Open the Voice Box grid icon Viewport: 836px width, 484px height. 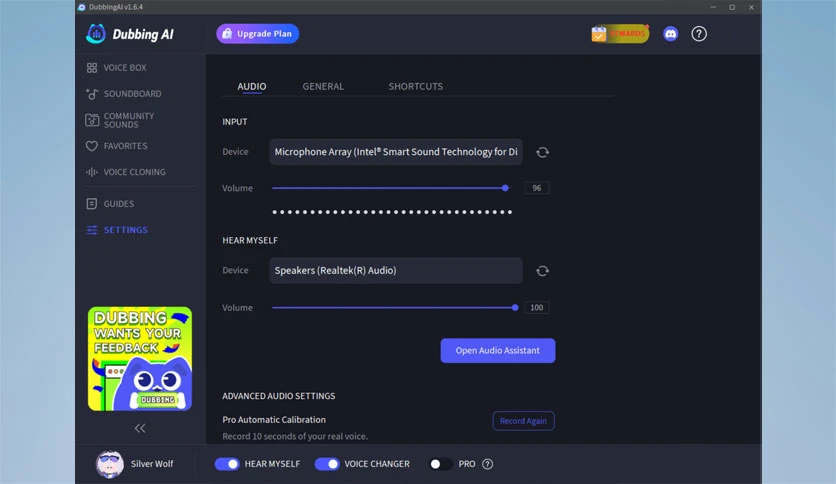tap(92, 68)
